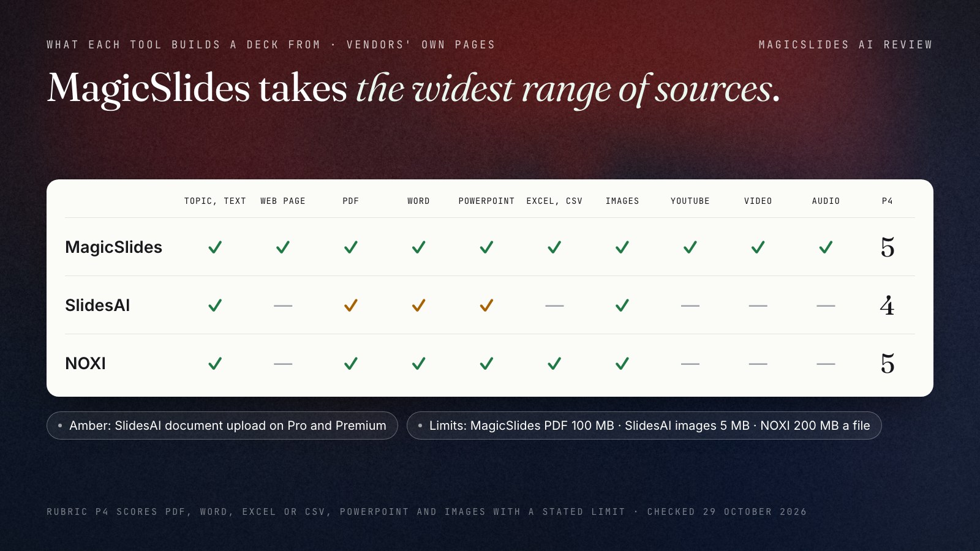Click the NOXI row label

(86, 364)
